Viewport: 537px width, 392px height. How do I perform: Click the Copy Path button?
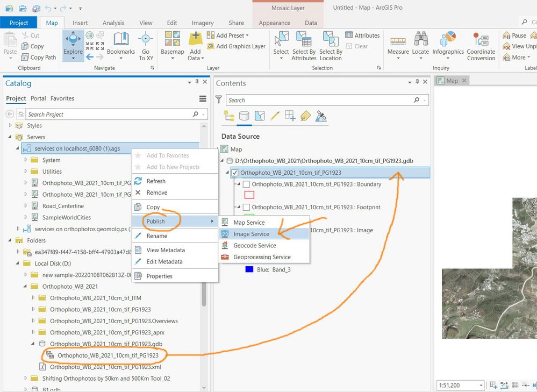38,57
